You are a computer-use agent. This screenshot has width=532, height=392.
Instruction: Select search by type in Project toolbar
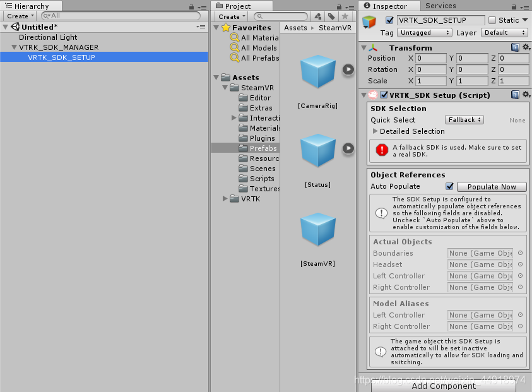[319, 16]
